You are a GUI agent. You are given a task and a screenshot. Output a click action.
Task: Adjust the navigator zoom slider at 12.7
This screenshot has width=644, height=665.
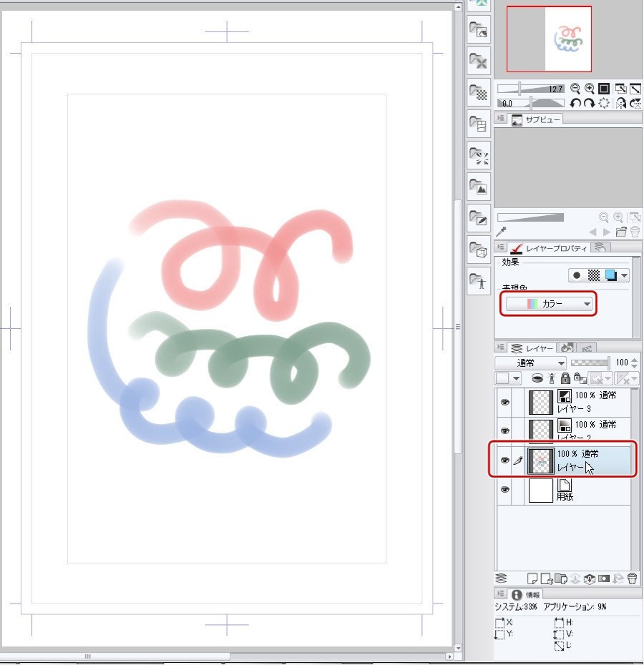(x=531, y=89)
